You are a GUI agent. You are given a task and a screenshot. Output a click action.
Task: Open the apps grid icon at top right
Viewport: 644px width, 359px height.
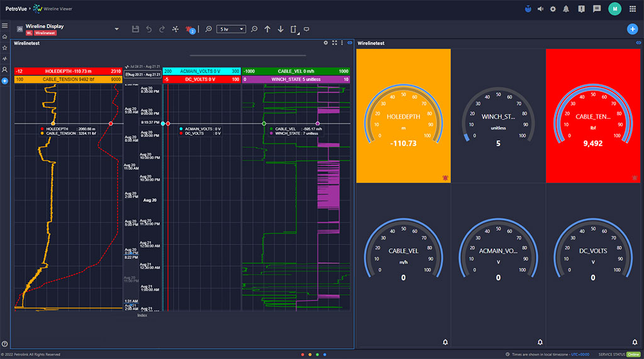pyautogui.click(x=632, y=9)
